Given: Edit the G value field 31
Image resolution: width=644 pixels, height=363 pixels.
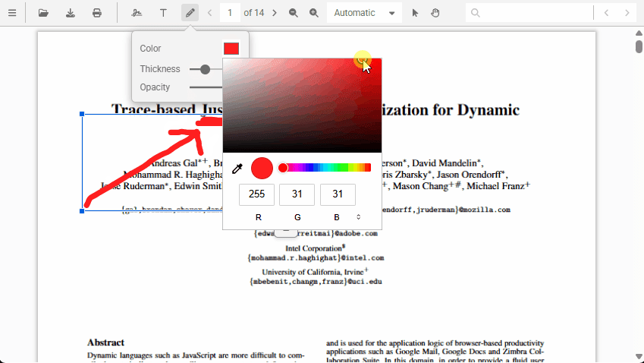Looking at the screenshot, I should click(x=297, y=194).
